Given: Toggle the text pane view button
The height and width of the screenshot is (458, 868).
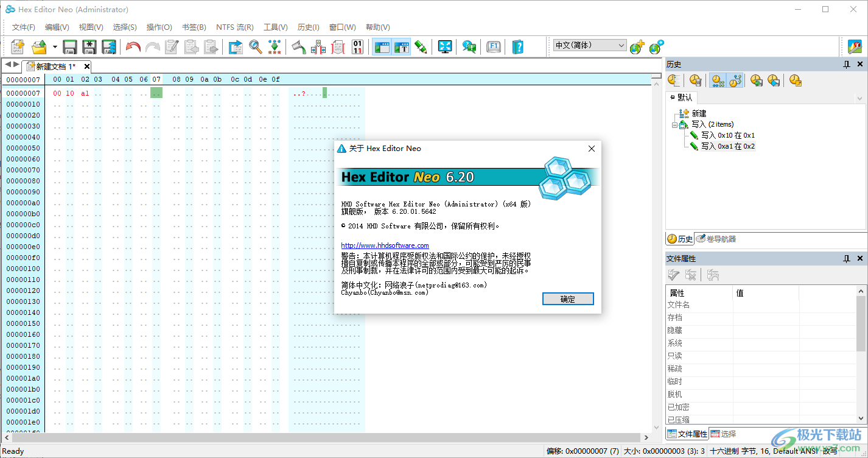Looking at the screenshot, I should coord(401,47).
